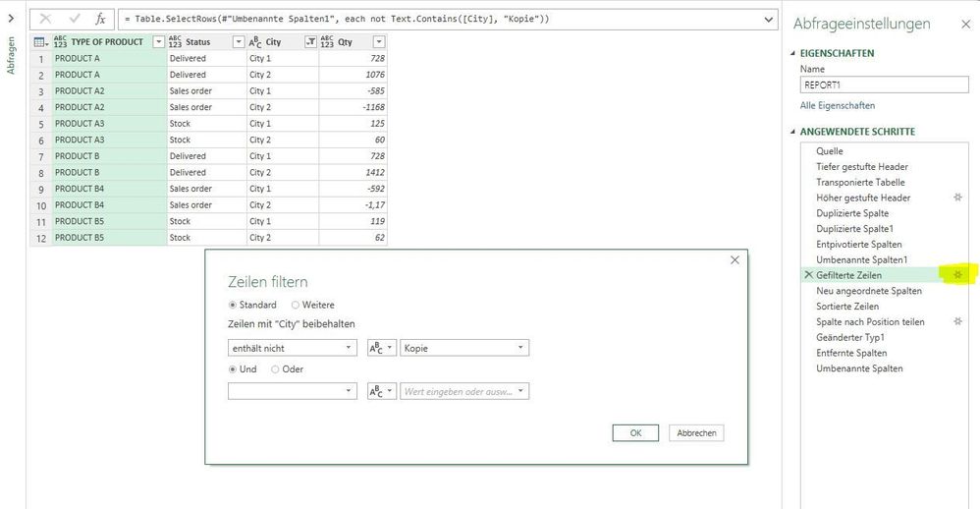The height and width of the screenshot is (509, 980).
Task: Click the query Name field REPORT1
Action: pyautogui.click(x=885, y=85)
